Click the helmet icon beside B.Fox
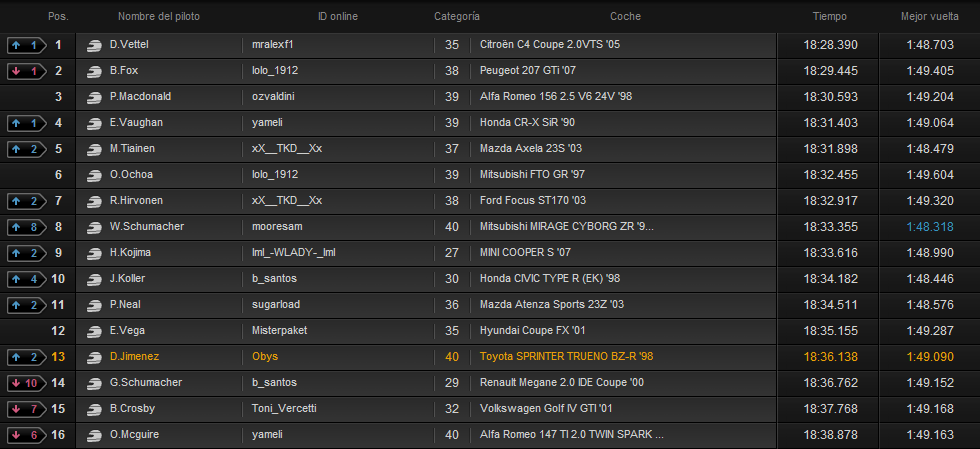980x449 pixels. [94, 71]
